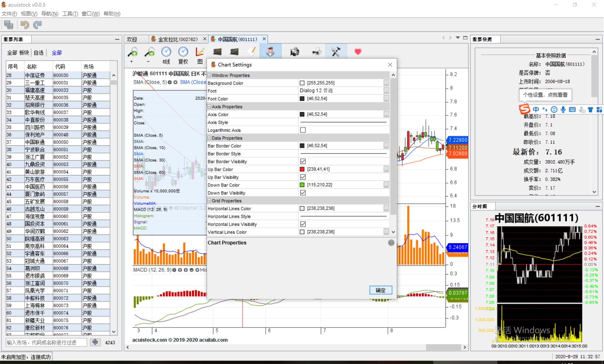The width and height of the screenshot is (604, 364).
Task: Click the camera snapshot icon
Action: (294, 52)
